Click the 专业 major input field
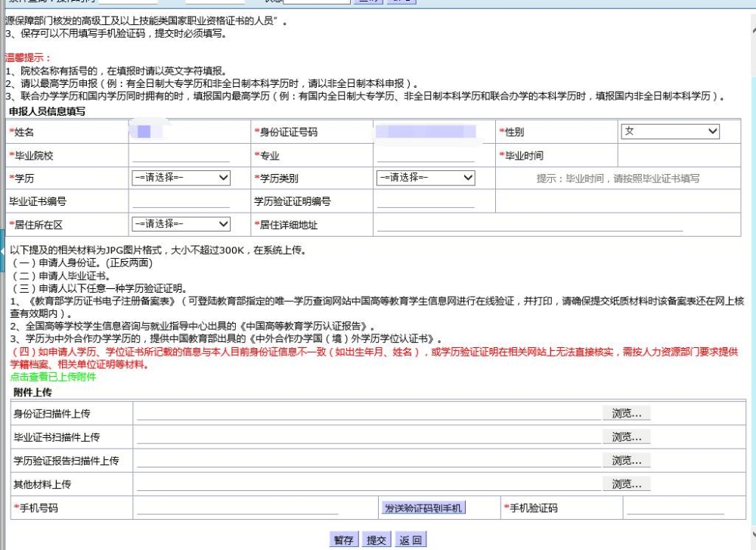The image size is (756, 550). 425,155
